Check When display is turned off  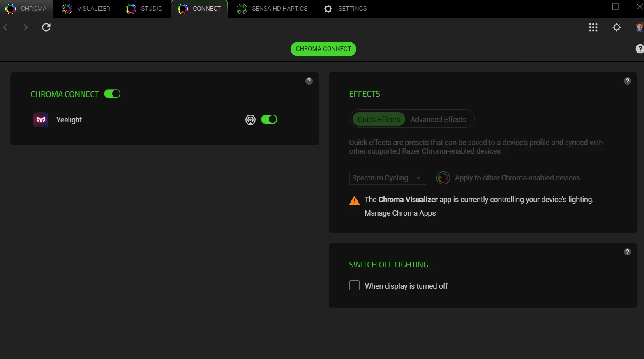pyautogui.click(x=354, y=285)
